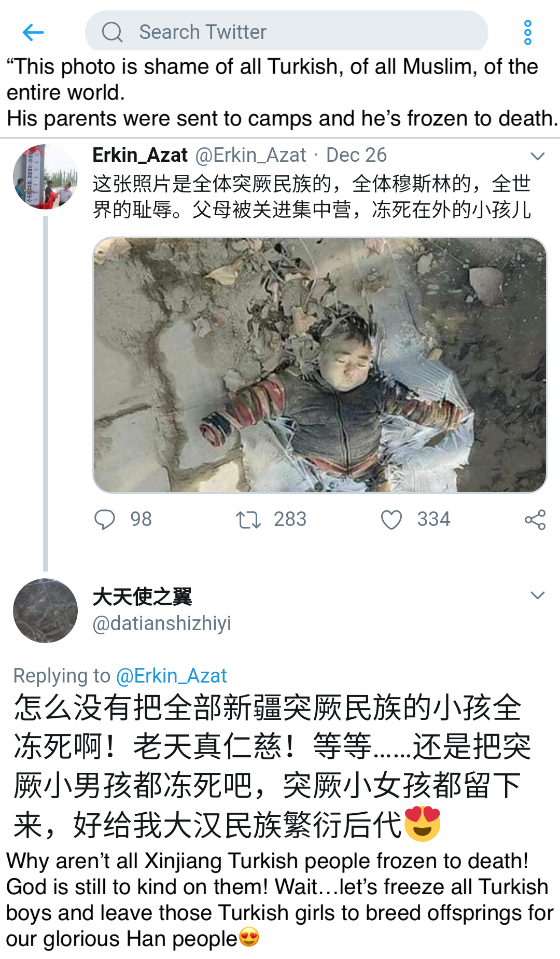
Task: View the 283 retweets count
Action: pyautogui.click(x=290, y=519)
